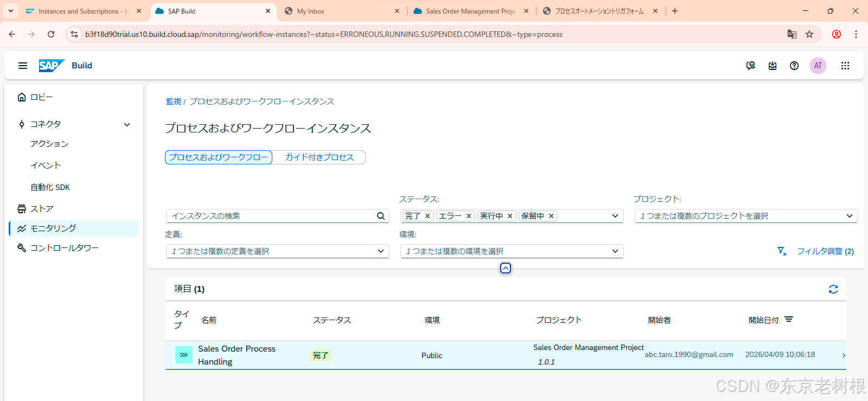
Task: Open the hamburger navigation menu
Action: click(x=23, y=66)
